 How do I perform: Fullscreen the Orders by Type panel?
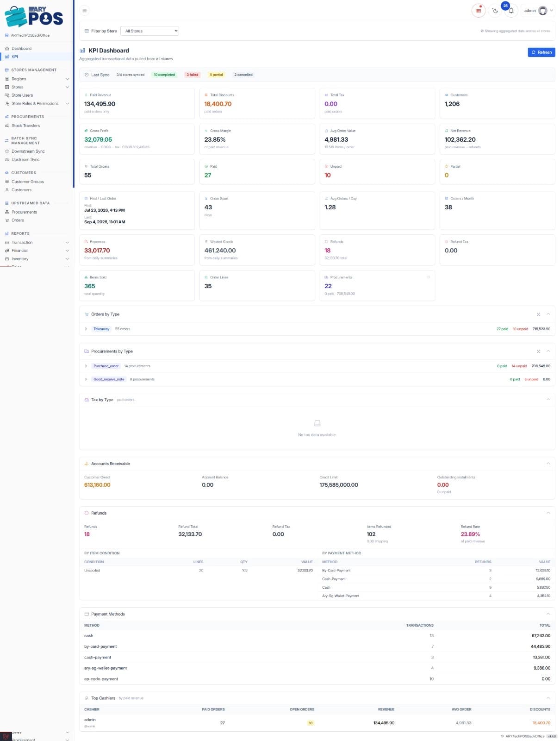coord(538,314)
